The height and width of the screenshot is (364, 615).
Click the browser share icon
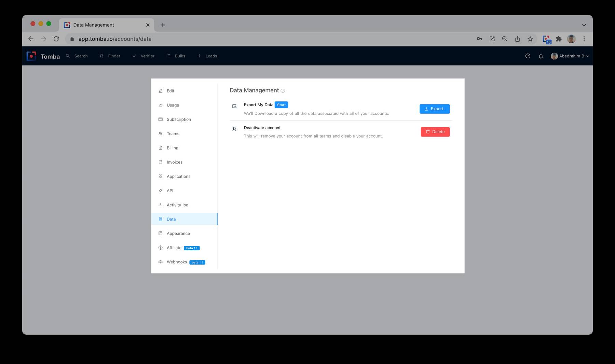click(x=518, y=39)
